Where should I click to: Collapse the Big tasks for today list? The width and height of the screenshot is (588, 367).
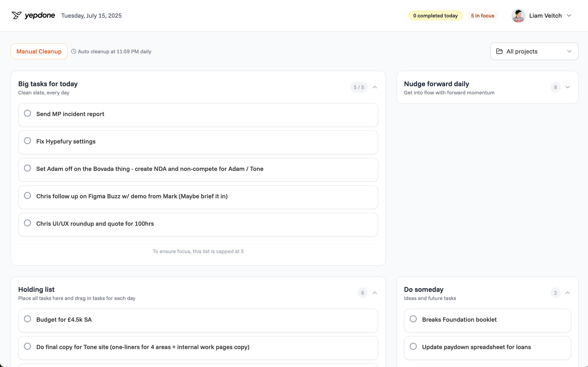[x=375, y=87]
